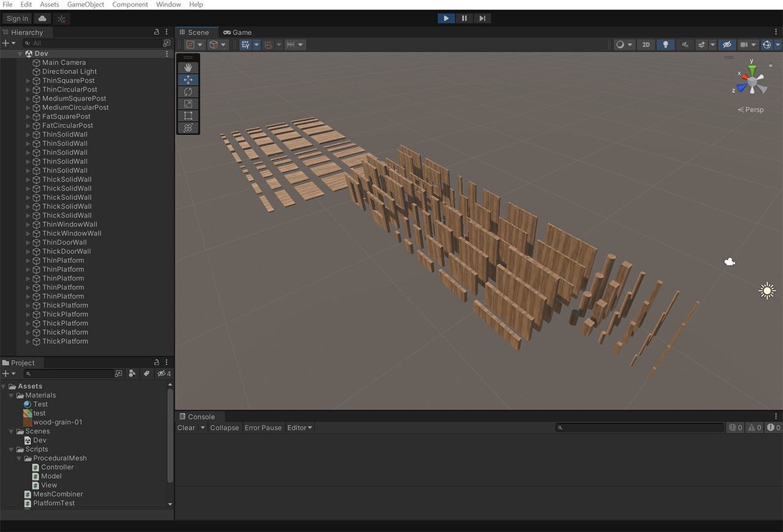
Task: Click the Sign in button
Action: coord(17,18)
